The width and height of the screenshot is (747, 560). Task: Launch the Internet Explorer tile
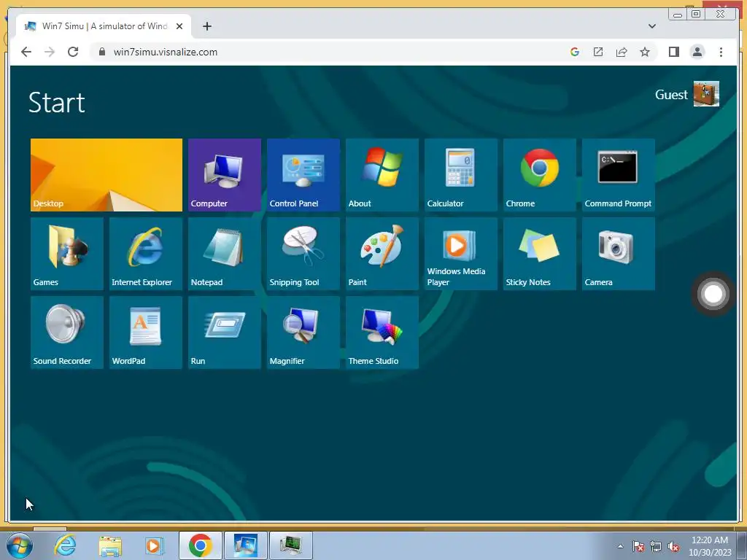pos(146,254)
